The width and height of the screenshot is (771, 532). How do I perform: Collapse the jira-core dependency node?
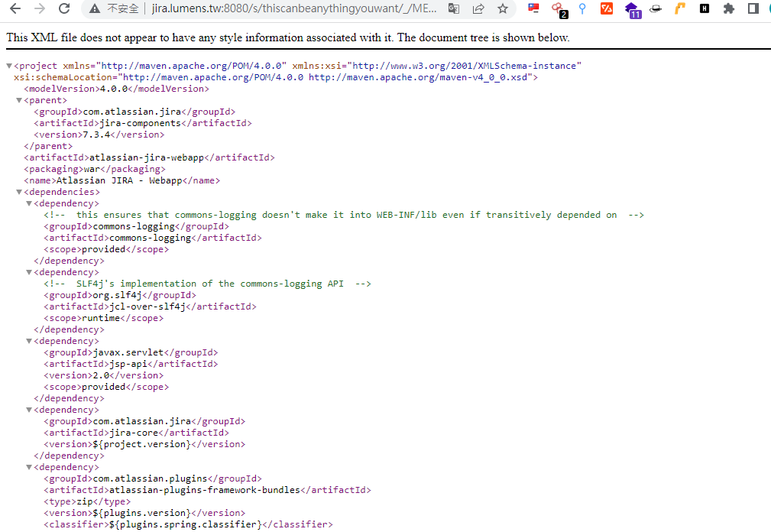(x=28, y=410)
